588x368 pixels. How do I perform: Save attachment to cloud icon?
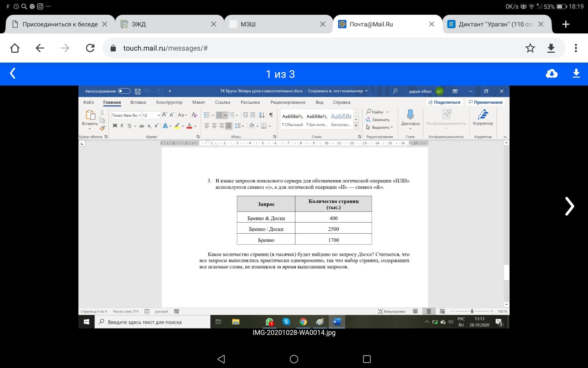(x=552, y=74)
